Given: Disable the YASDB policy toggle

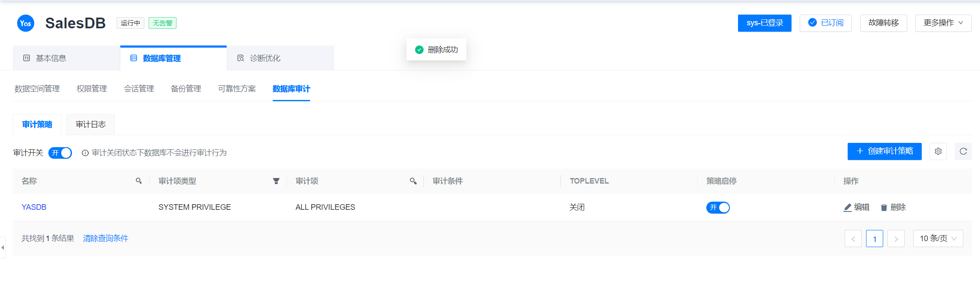Looking at the screenshot, I should (718, 208).
